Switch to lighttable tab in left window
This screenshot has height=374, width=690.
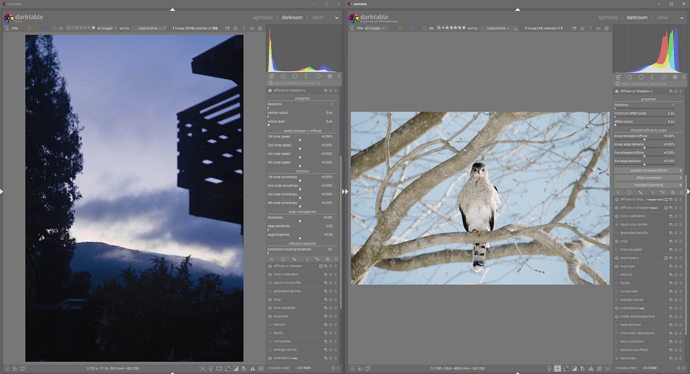pos(263,18)
